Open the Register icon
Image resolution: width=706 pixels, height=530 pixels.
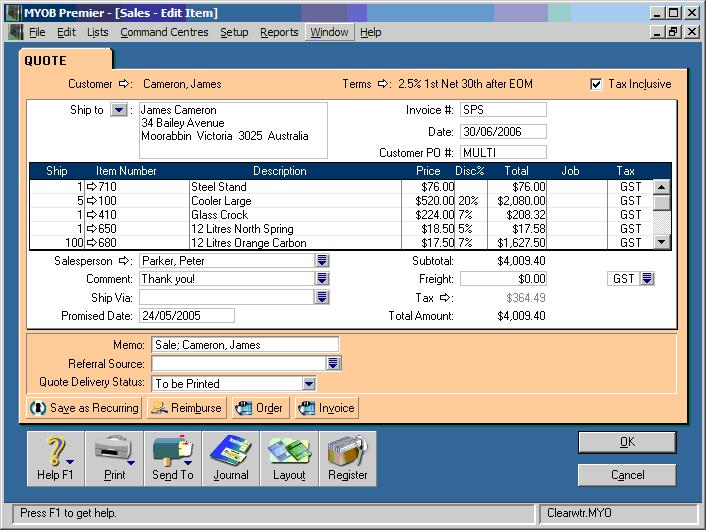click(x=348, y=458)
